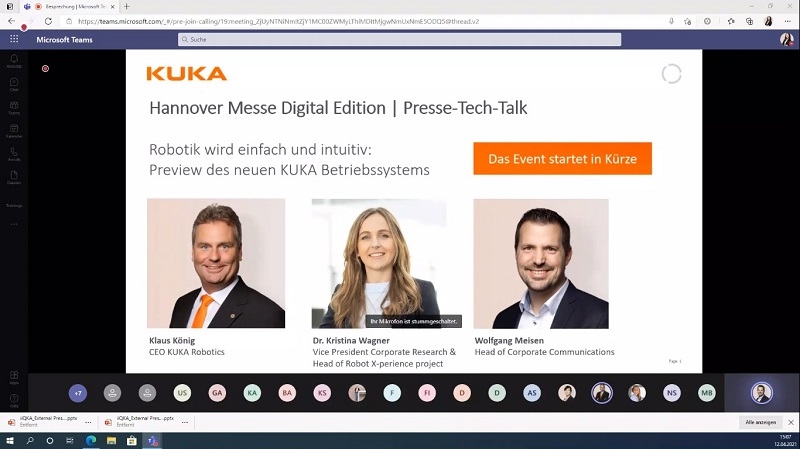Click Wolfgang Meisen's portrait photo
The height and width of the screenshot is (449, 800).
point(541,263)
